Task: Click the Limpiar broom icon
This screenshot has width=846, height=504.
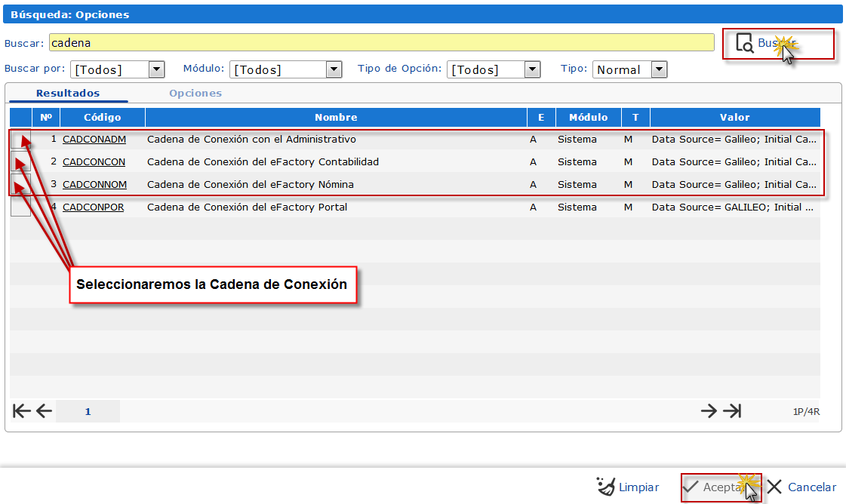Action: click(x=605, y=487)
